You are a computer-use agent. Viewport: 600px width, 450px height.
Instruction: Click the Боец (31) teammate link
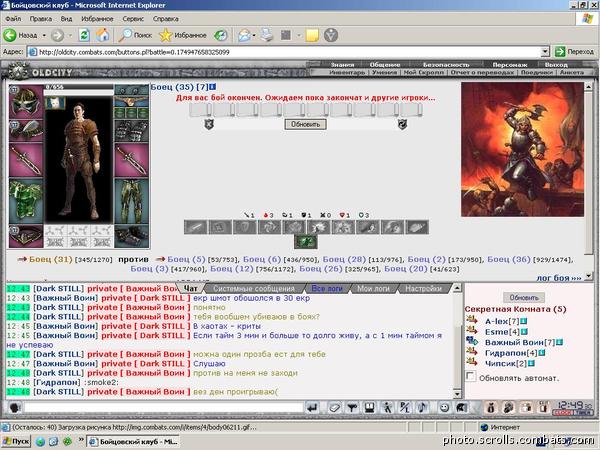[51, 259]
